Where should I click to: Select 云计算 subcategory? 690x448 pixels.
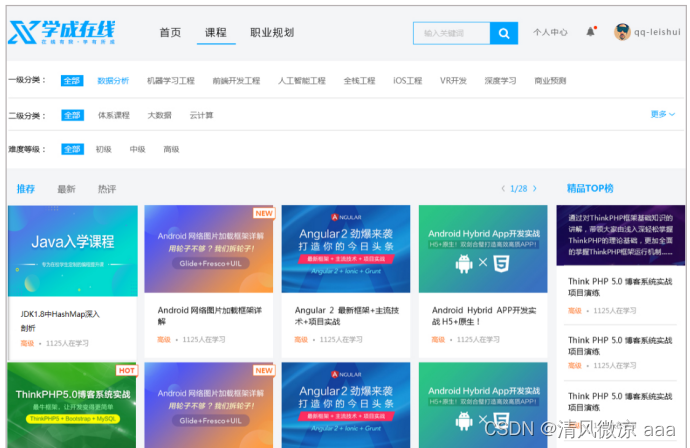point(201,115)
